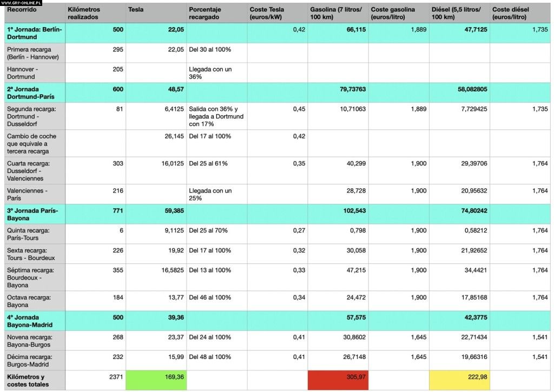The height and width of the screenshot is (392, 554).
Task: Click the gasoline value '66,115'
Action: point(356,29)
